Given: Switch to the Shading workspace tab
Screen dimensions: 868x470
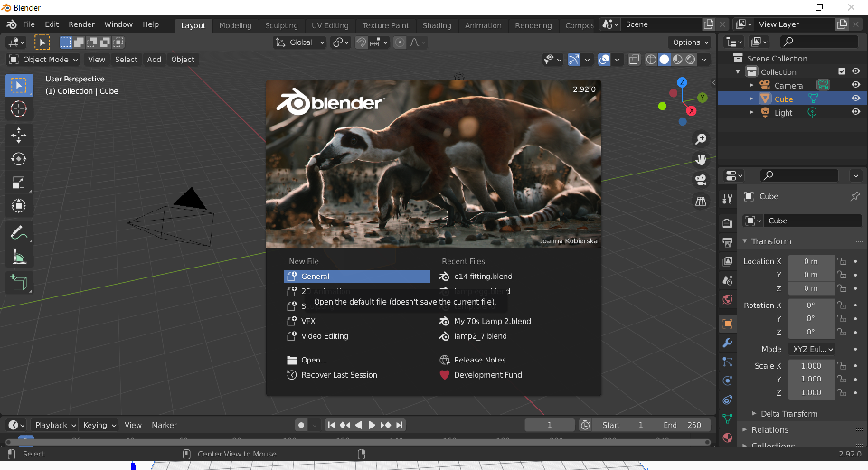Looking at the screenshot, I should 437,25.
